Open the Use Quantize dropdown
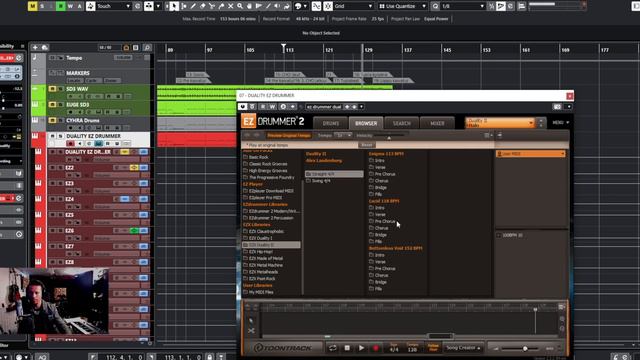The width and height of the screenshot is (640, 360). point(402,6)
